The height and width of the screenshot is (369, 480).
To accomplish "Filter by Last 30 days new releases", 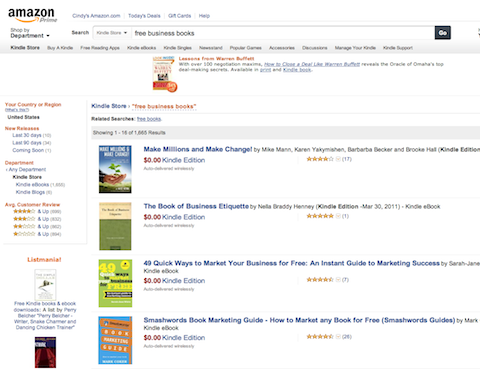I will click(x=27, y=135).
